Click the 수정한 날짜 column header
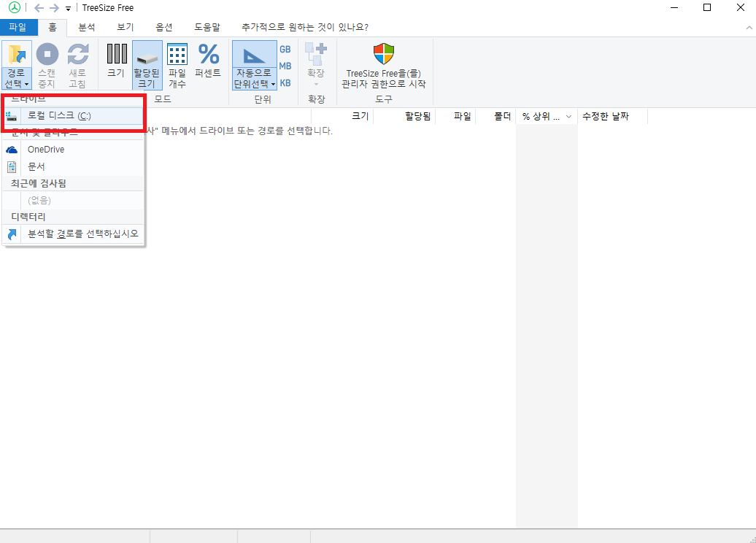 pos(605,117)
